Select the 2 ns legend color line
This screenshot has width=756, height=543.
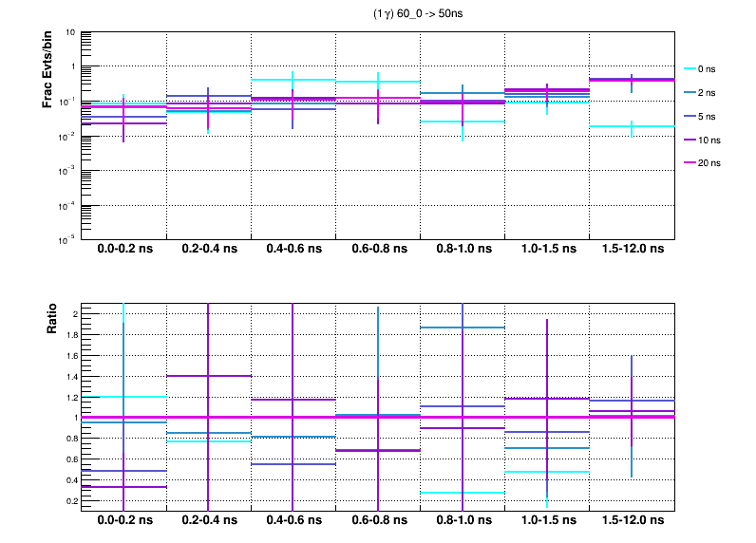point(690,92)
